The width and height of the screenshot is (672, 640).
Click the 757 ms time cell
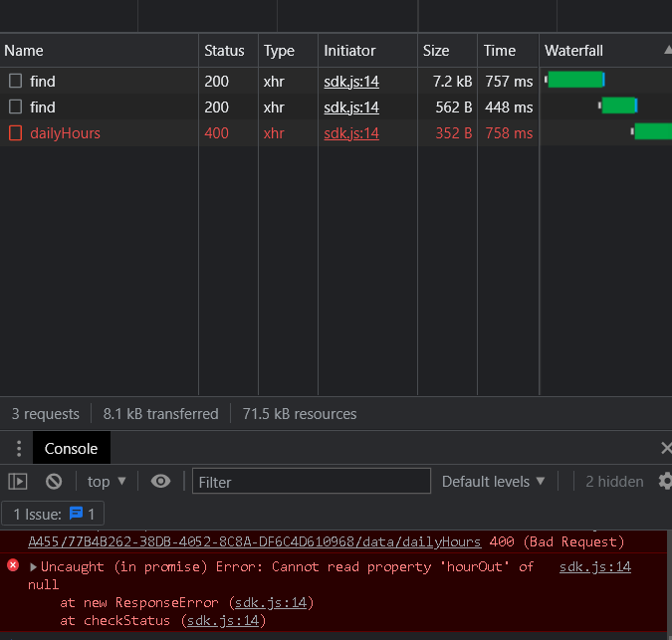pos(509,82)
